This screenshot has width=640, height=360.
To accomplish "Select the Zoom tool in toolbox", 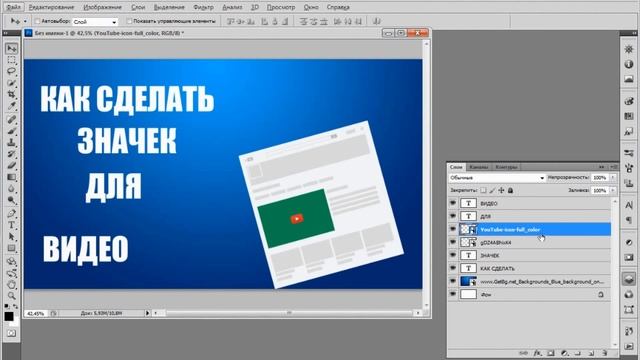I will coord(11,296).
